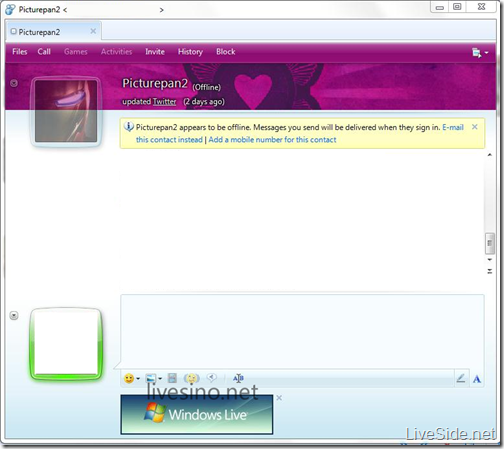Click Invite in the toolbar

(x=155, y=52)
